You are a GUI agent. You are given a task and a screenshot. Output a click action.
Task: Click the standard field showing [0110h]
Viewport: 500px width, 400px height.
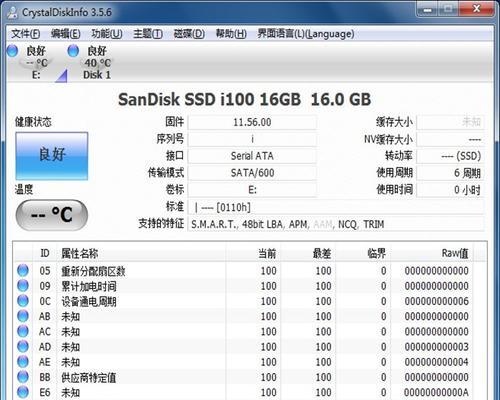point(336,207)
